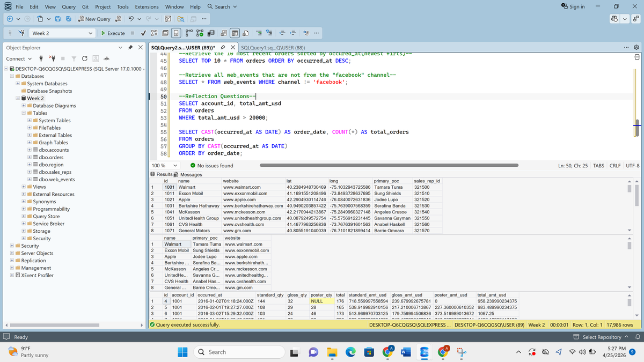Toggle Include Actual Execution Plan icon
644x362 pixels.
pyautogui.click(x=190, y=33)
